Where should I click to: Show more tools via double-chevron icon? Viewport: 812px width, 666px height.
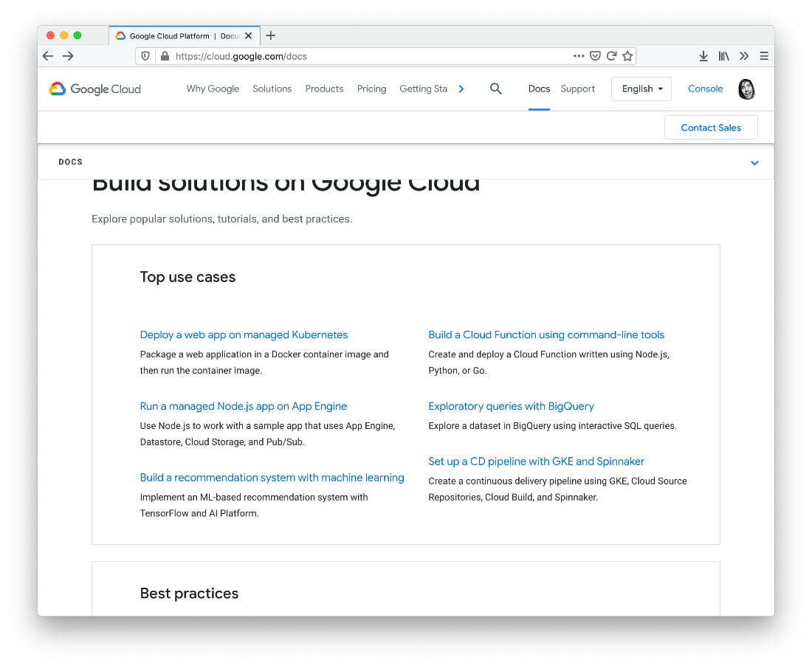coord(744,56)
